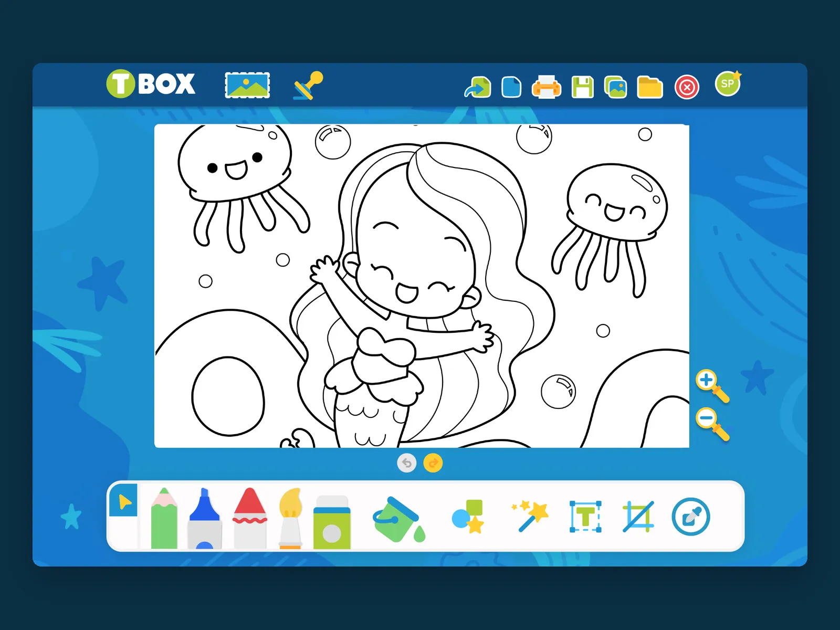Select the yellow paintbrush tool
Screen dimensions: 840x630
pos(290,519)
